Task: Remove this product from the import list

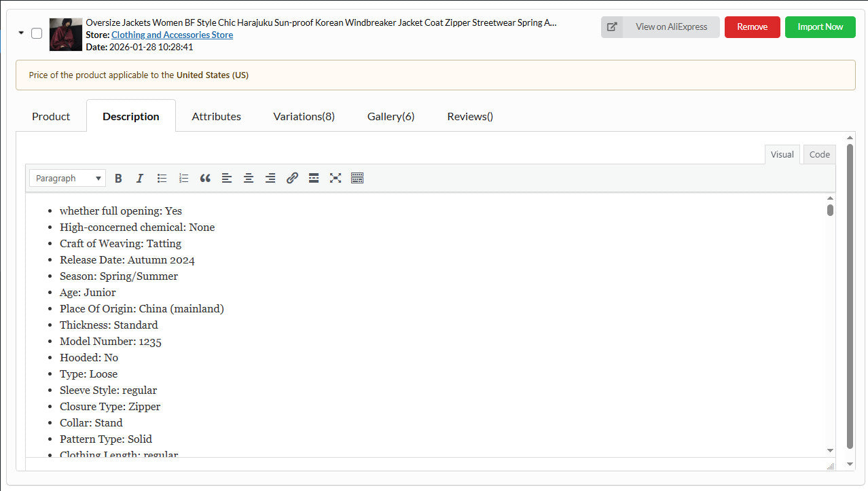Action: click(x=752, y=27)
